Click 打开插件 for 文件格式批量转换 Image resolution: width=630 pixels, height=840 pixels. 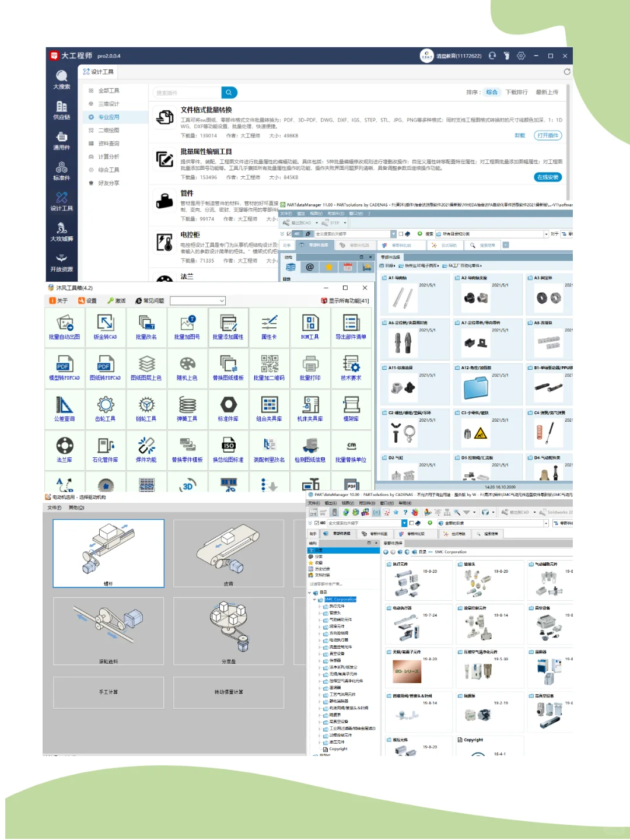tap(548, 135)
